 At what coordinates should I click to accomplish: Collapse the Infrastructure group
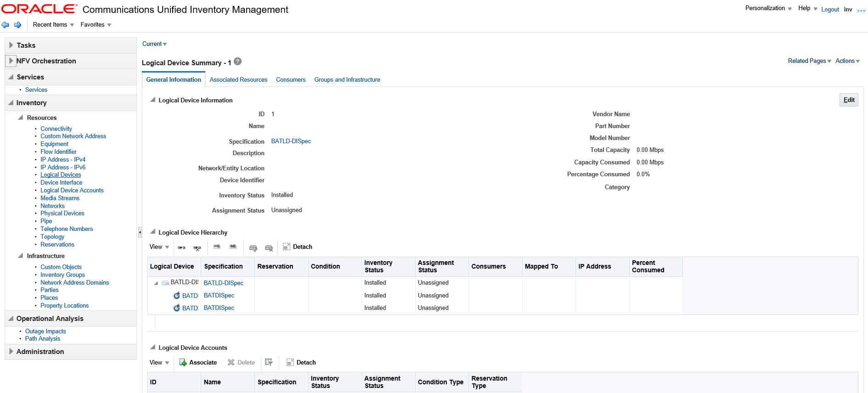(21, 256)
